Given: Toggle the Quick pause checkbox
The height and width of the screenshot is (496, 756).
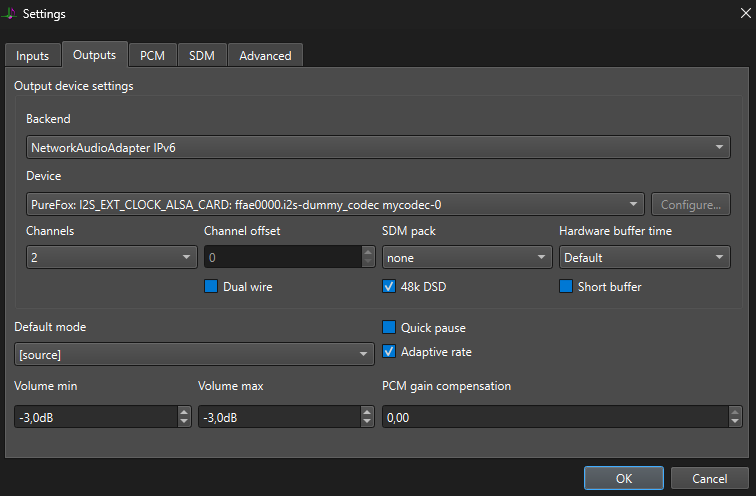Looking at the screenshot, I should pyautogui.click(x=390, y=328).
